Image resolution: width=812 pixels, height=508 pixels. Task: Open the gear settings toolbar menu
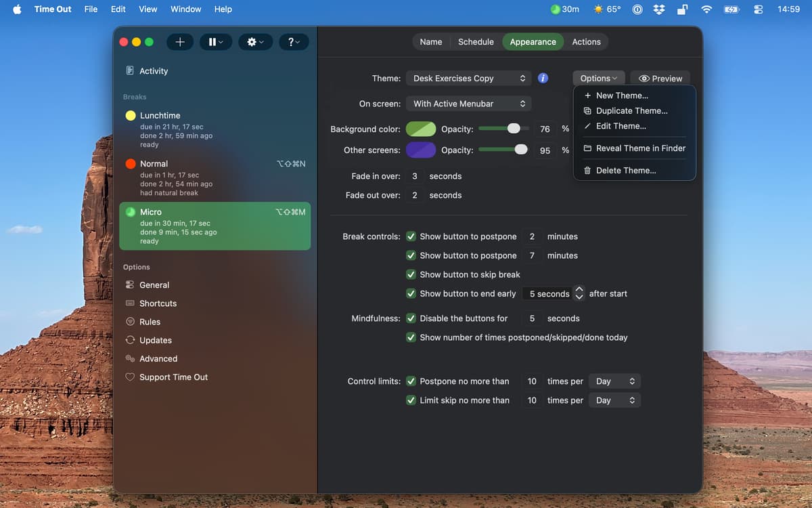255,42
